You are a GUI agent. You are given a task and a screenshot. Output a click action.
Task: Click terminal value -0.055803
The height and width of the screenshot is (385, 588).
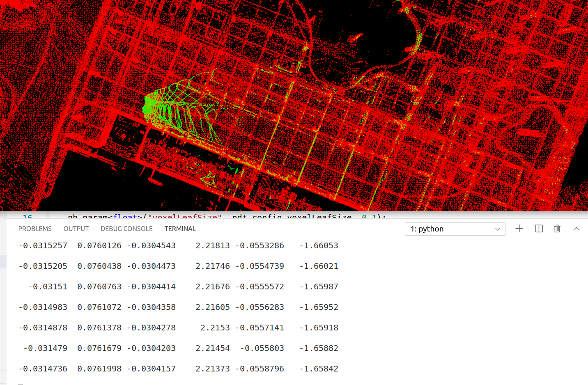point(262,348)
